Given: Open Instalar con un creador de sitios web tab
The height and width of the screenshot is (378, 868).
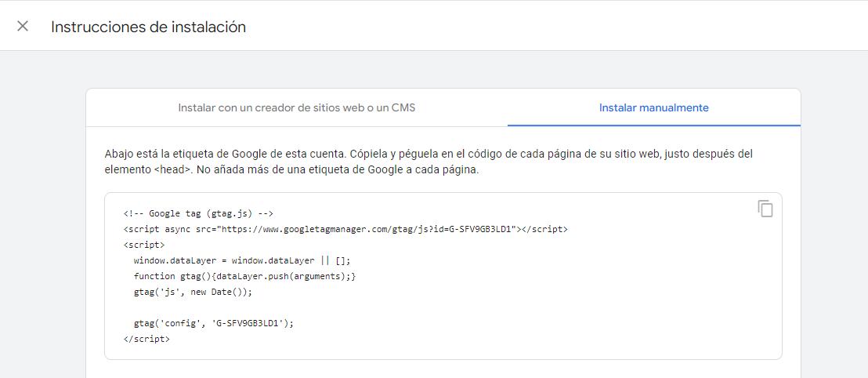Looking at the screenshot, I should point(297,107).
